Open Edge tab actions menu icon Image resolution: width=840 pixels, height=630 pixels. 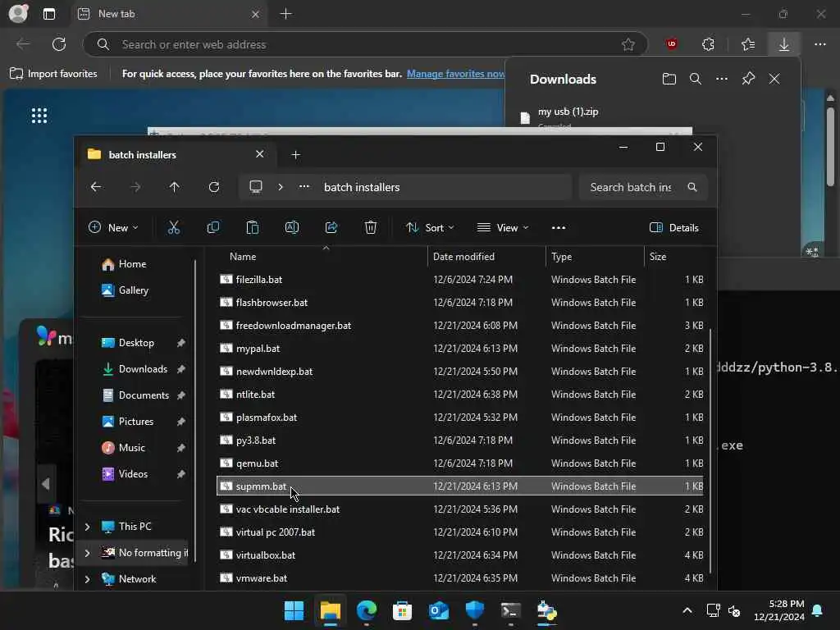[x=49, y=14]
